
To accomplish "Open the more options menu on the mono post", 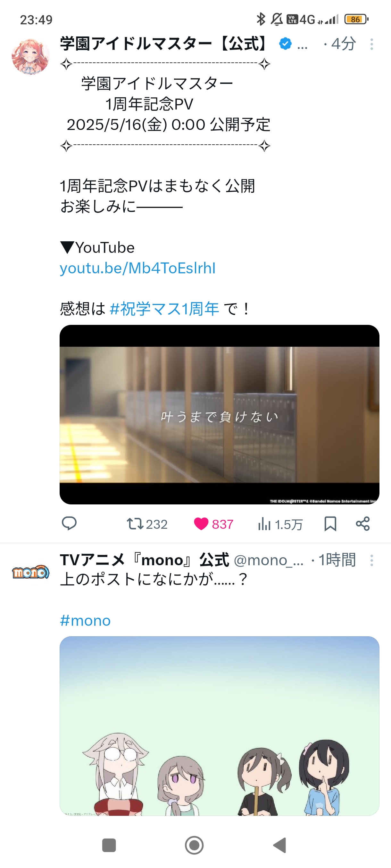I will point(371,560).
